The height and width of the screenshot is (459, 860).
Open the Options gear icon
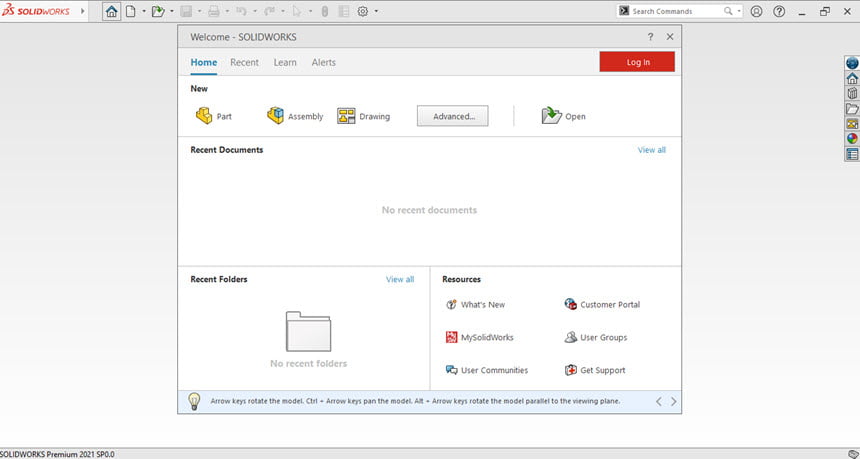(x=363, y=12)
